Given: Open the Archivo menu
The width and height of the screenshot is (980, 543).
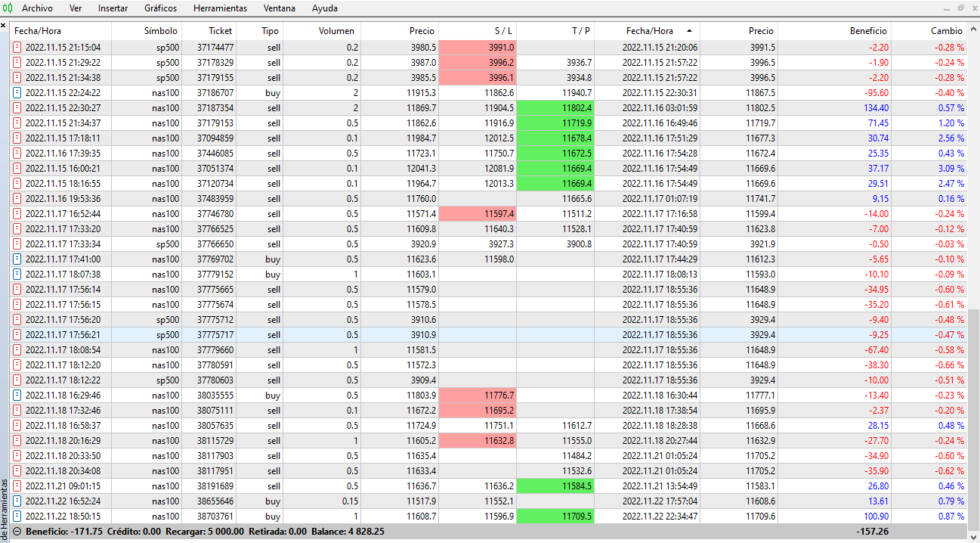Looking at the screenshot, I should click(x=37, y=8).
